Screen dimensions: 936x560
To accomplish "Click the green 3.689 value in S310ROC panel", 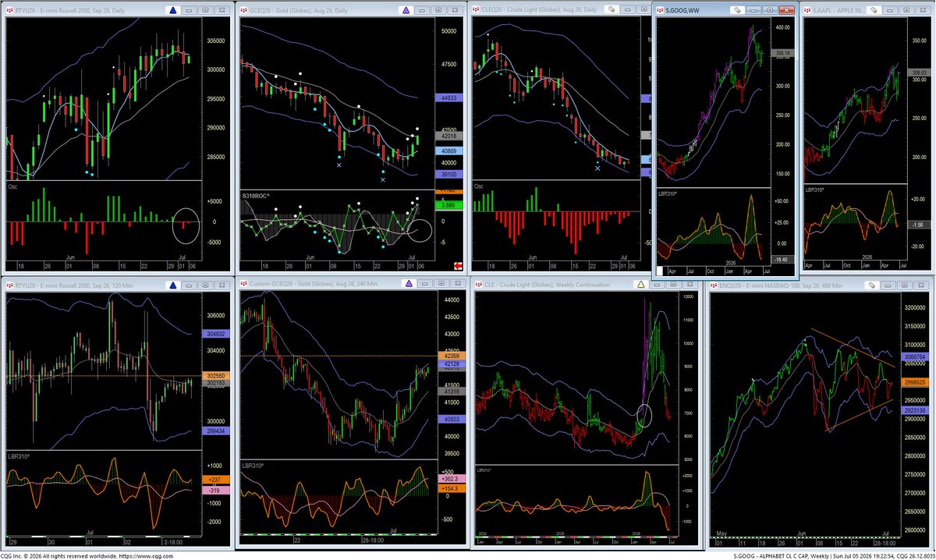I will point(448,204).
